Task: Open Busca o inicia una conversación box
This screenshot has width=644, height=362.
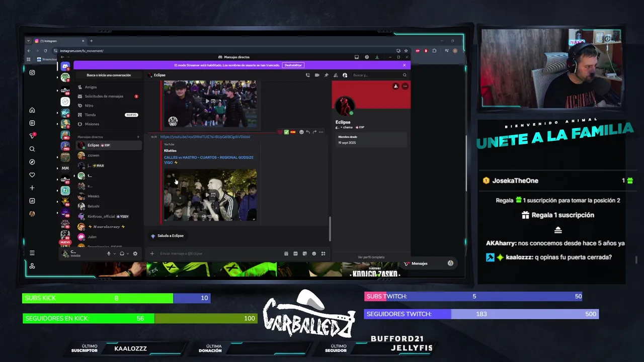Action: coord(109,75)
